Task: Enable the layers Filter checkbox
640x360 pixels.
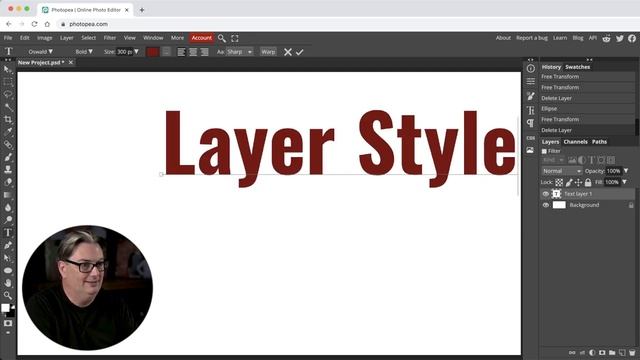Action: [544, 151]
